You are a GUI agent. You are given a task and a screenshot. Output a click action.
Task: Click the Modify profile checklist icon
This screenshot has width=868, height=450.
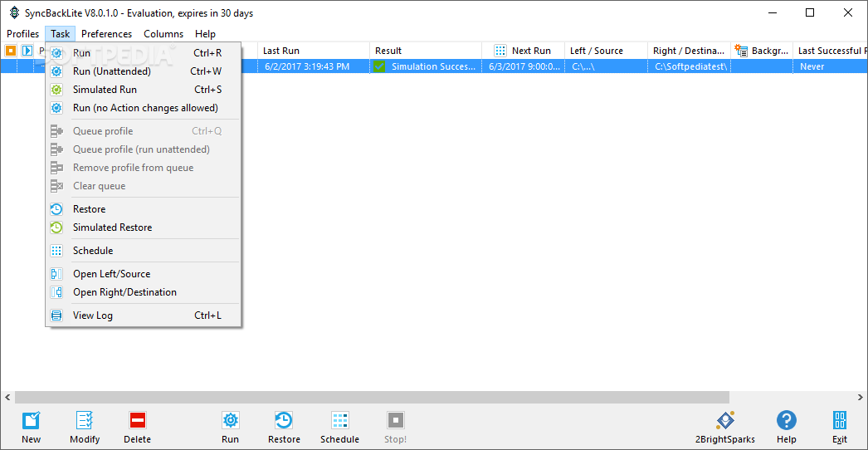point(85,420)
